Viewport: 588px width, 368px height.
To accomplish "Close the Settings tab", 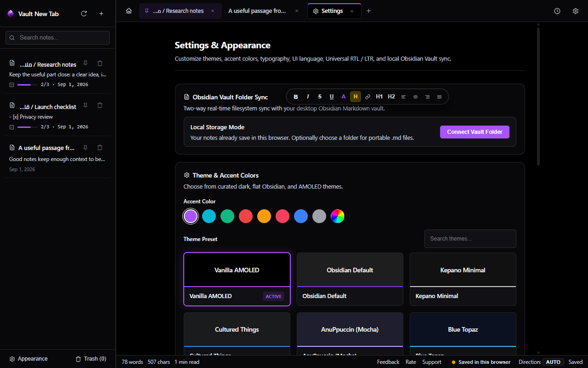I will (352, 11).
